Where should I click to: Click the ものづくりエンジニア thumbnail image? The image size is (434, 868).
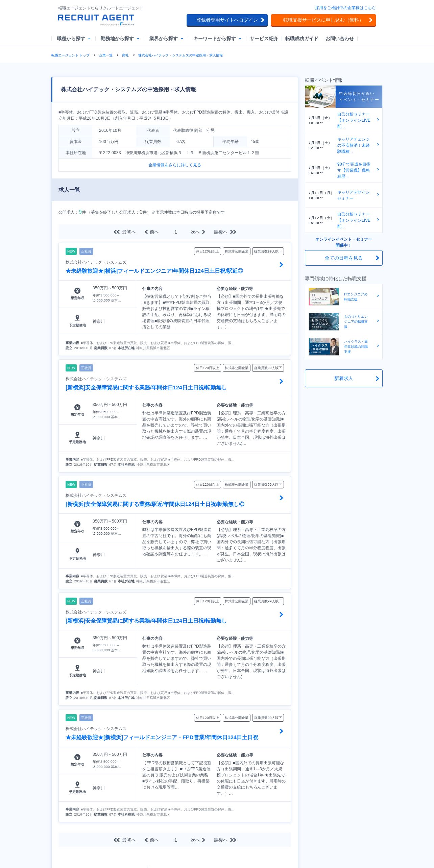coord(324,321)
